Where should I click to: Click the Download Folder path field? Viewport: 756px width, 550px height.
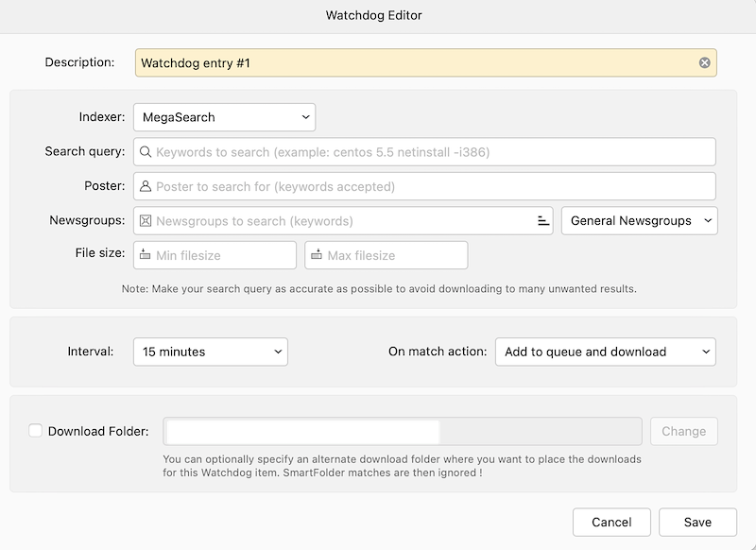pos(403,431)
